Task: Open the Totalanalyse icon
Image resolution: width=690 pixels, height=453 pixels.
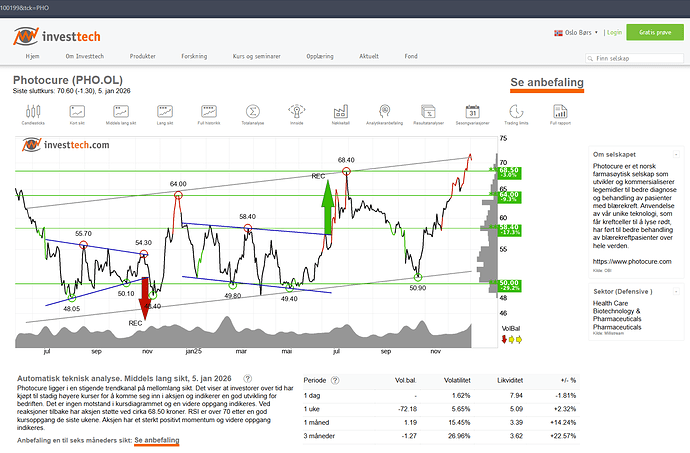Action: (252, 113)
